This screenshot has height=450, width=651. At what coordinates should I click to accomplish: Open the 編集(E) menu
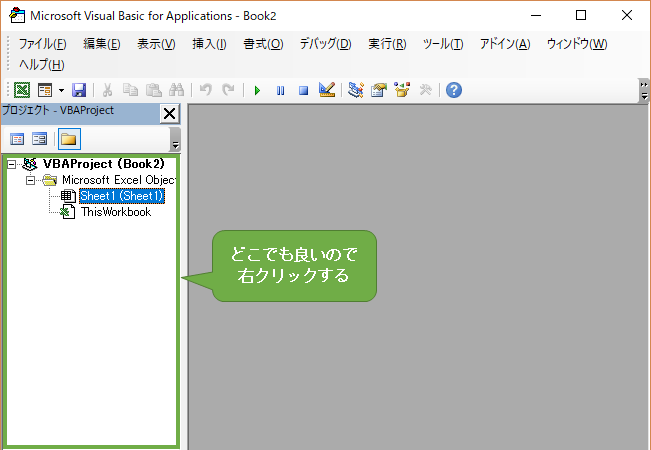tap(102, 44)
